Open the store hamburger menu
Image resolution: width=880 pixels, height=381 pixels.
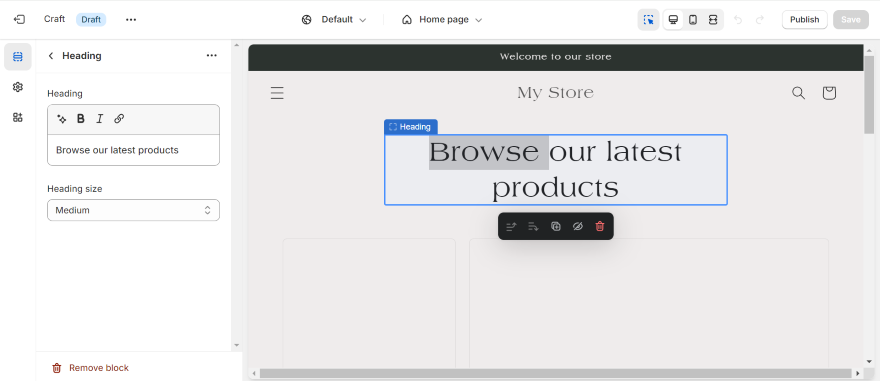pyautogui.click(x=277, y=93)
